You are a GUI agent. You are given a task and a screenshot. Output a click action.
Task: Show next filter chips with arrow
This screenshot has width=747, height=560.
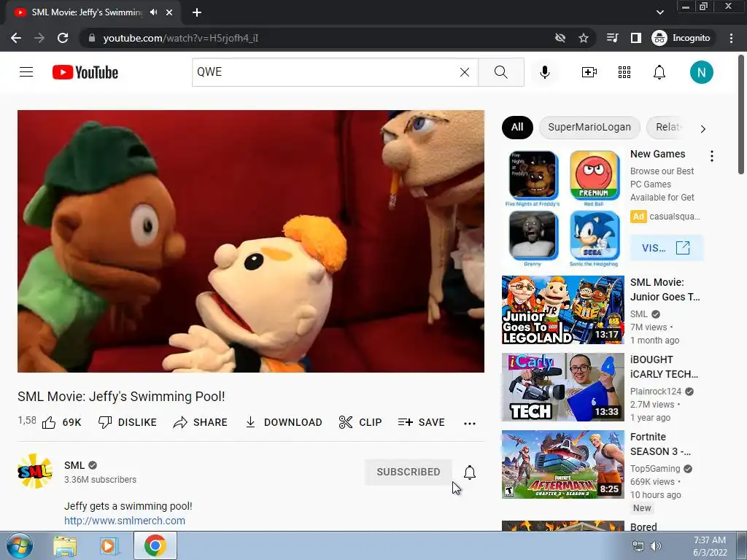point(703,128)
